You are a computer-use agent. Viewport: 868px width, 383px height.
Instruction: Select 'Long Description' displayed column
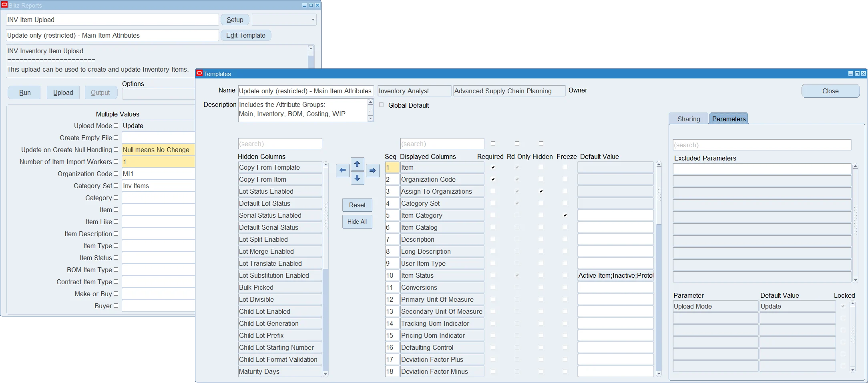tap(442, 251)
